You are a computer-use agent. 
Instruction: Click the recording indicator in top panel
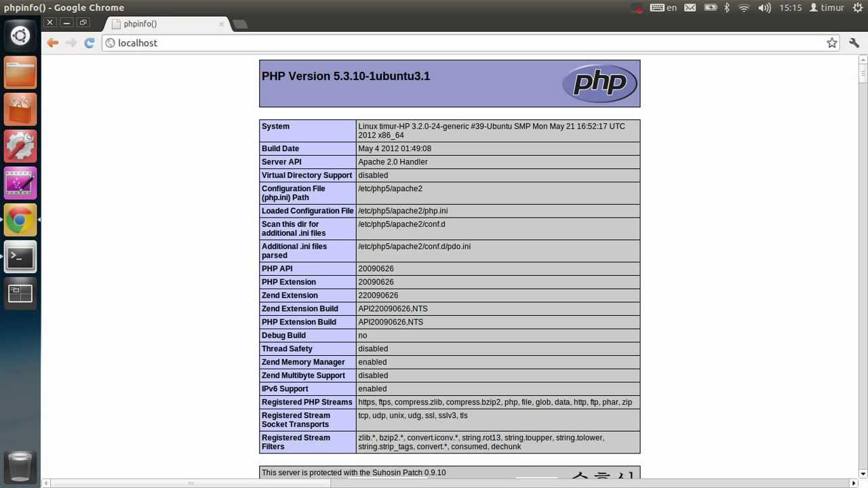pyautogui.click(x=637, y=7)
